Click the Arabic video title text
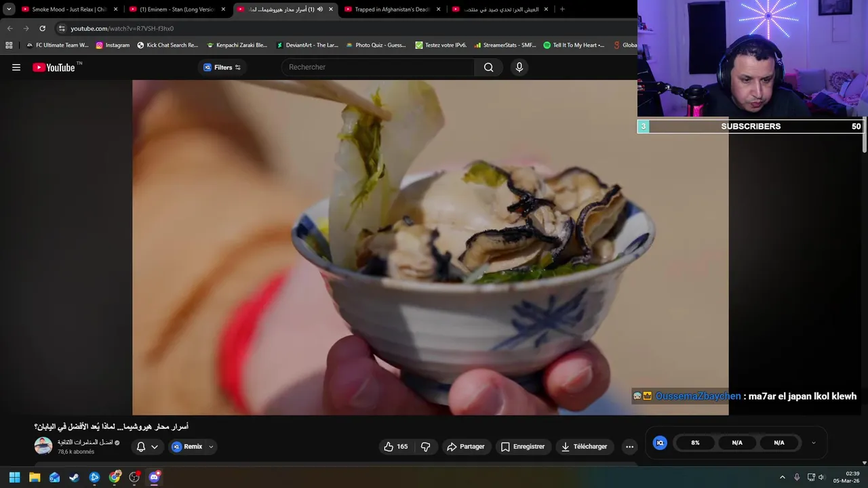 coord(111,426)
